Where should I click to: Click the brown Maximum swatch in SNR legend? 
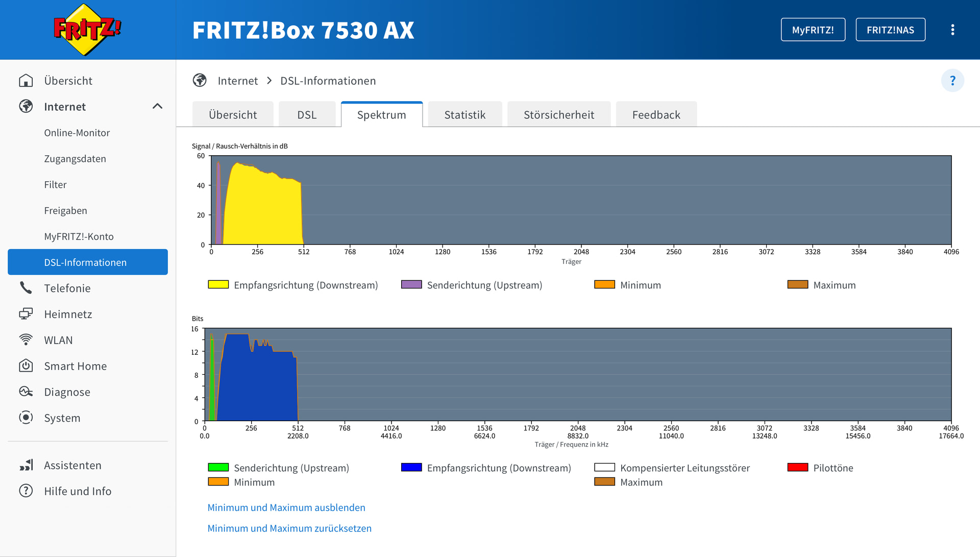(798, 284)
